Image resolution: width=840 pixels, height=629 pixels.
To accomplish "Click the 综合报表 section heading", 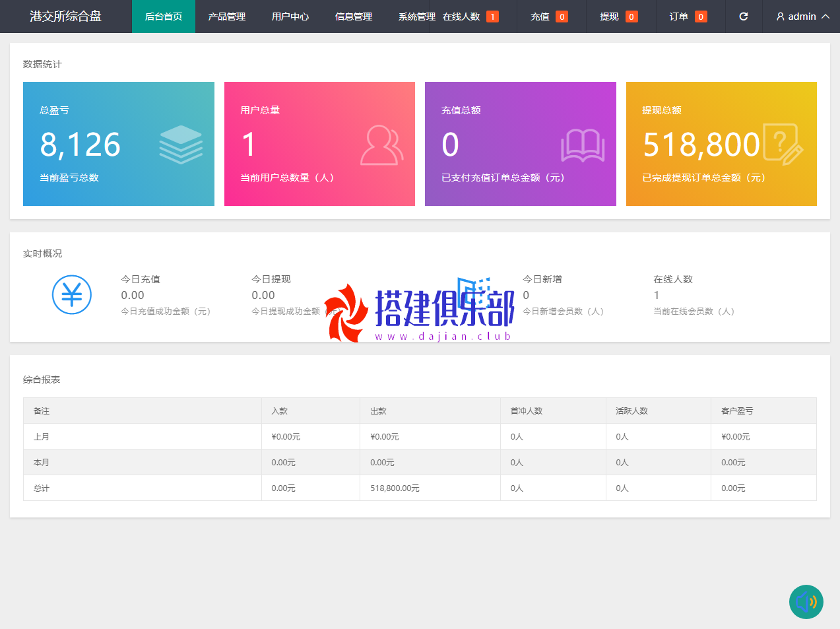I will tap(42, 380).
